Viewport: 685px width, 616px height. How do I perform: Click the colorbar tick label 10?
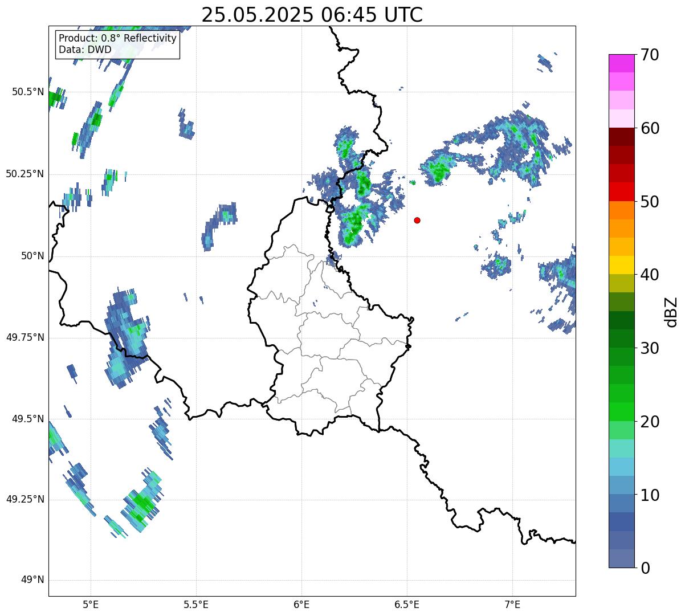[x=649, y=495]
